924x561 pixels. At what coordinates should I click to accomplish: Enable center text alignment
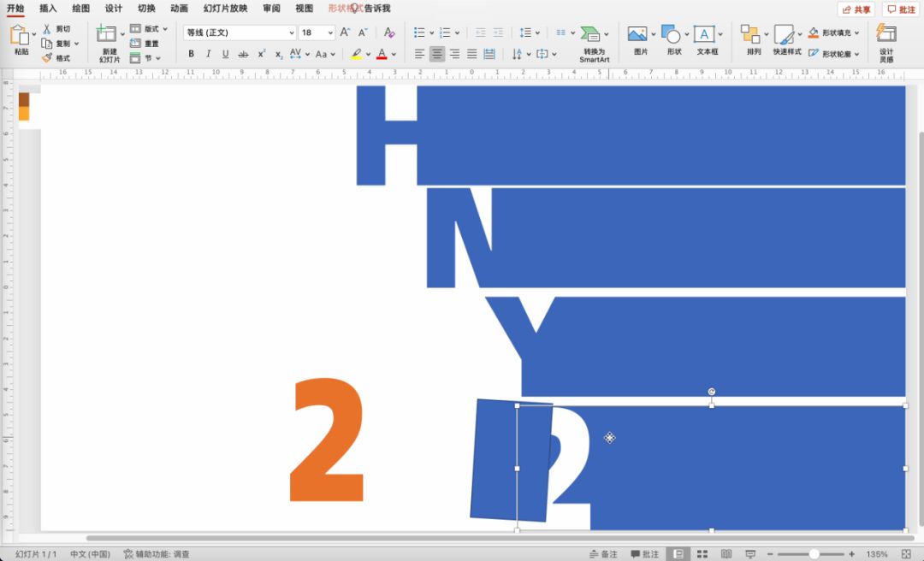click(437, 54)
